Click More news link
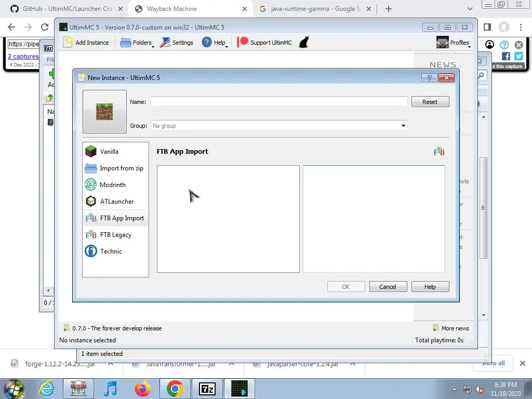Viewport: 532px width, 399px height. [451, 328]
